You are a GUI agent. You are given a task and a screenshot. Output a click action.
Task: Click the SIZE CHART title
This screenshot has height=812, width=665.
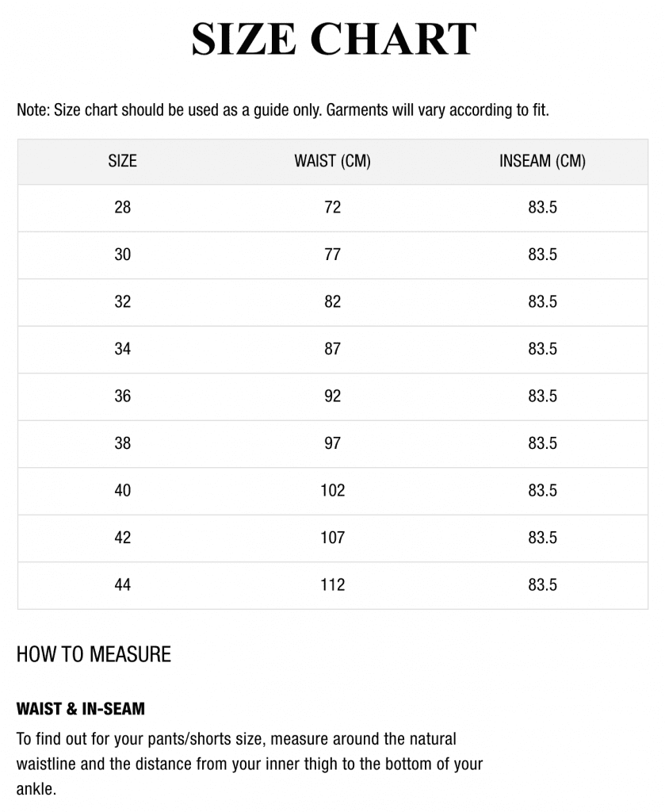click(334, 39)
